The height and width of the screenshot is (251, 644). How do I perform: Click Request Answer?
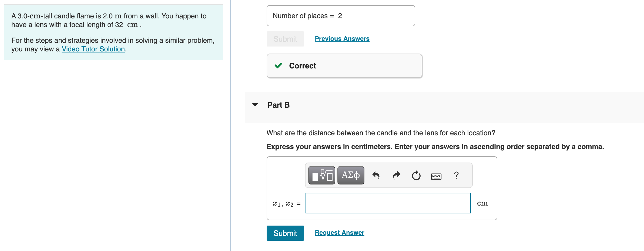tap(339, 233)
